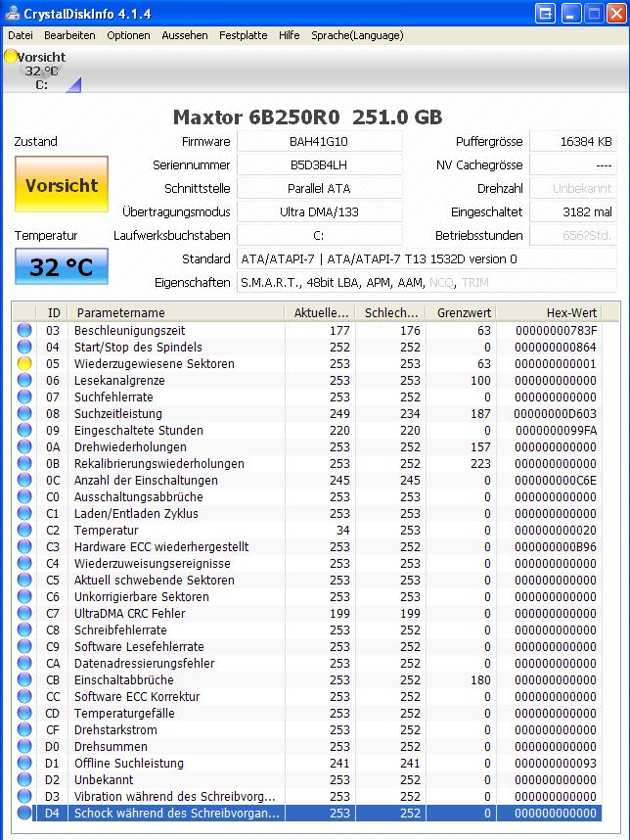Click the blue status icon for Hardware ECC wiederhergestellt
Viewport: 630px width, 840px height.
[24, 546]
